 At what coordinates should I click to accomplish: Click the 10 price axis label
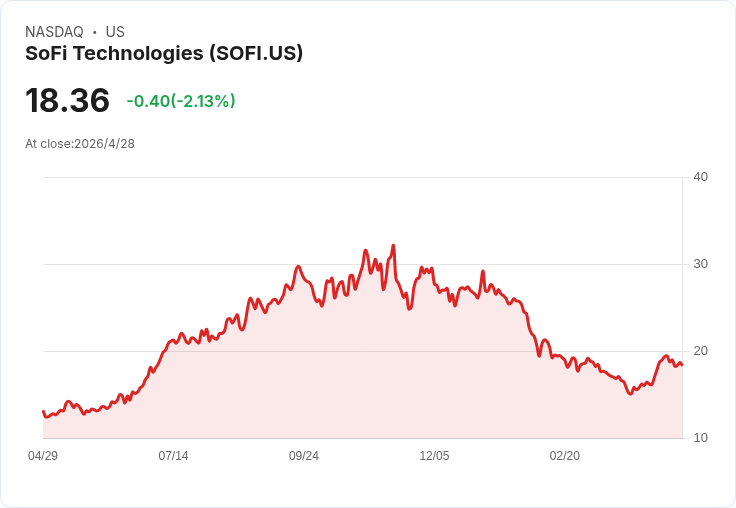coord(700,438)
